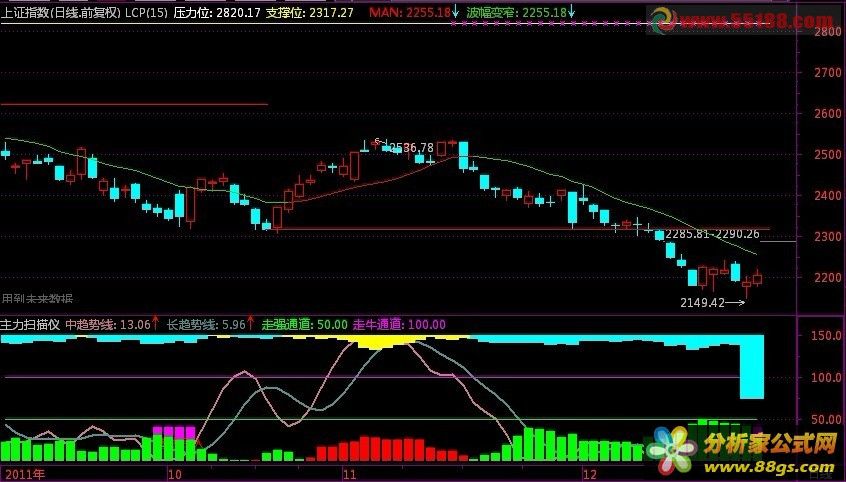
Task: Click the month 10 date axis label
Action: (x=174, y=475)
